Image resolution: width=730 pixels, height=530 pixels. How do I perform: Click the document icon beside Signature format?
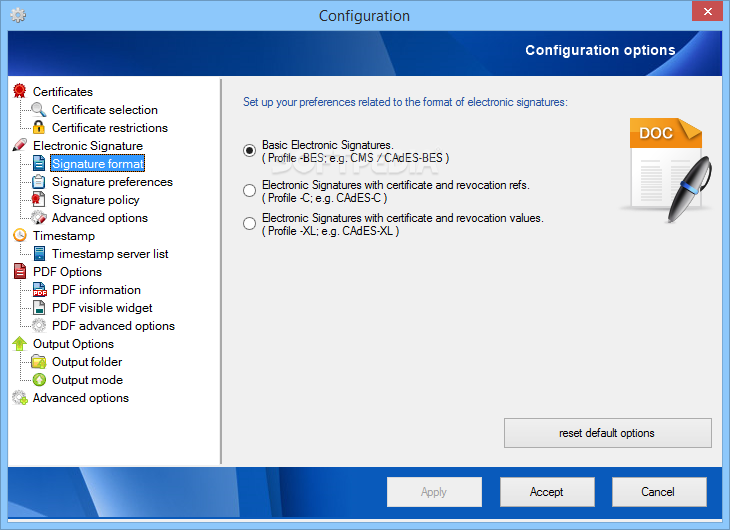[x=39, y=163]
